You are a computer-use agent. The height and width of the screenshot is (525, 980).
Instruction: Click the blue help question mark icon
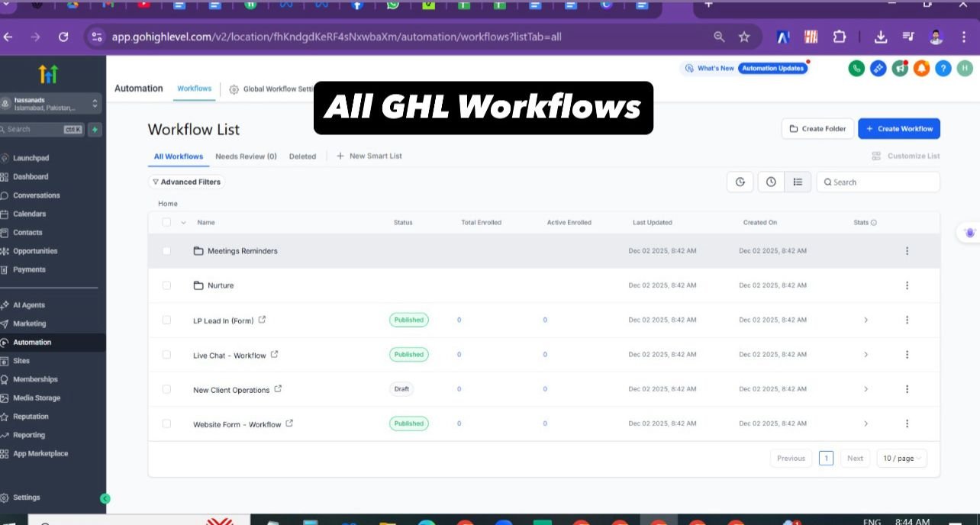tap(943, 69)
